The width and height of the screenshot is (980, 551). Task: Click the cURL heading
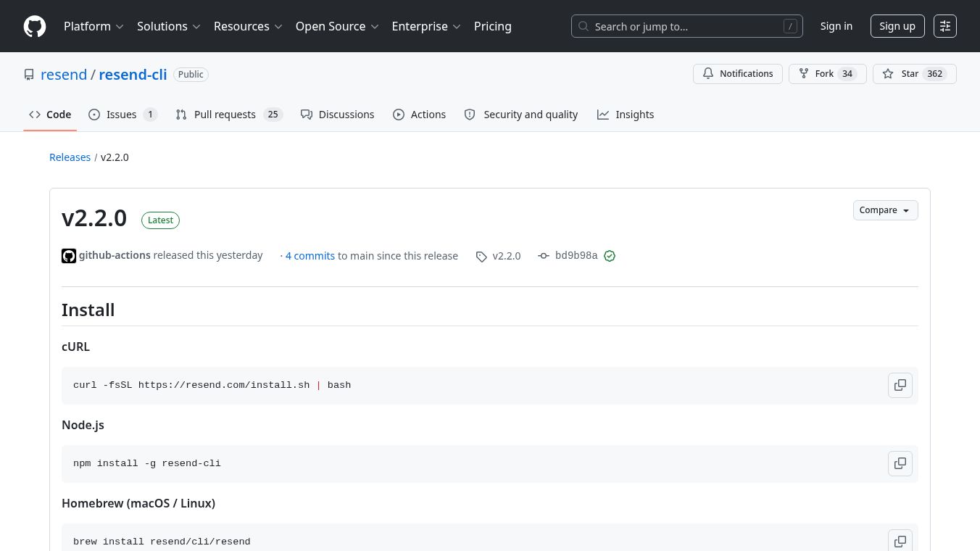[x=76, y=347]
